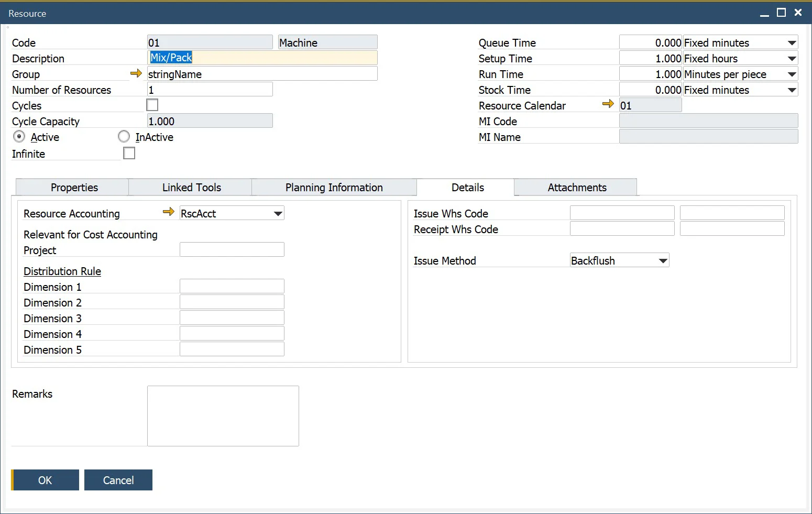Click into the Remarks text box

tap(223, 416)
